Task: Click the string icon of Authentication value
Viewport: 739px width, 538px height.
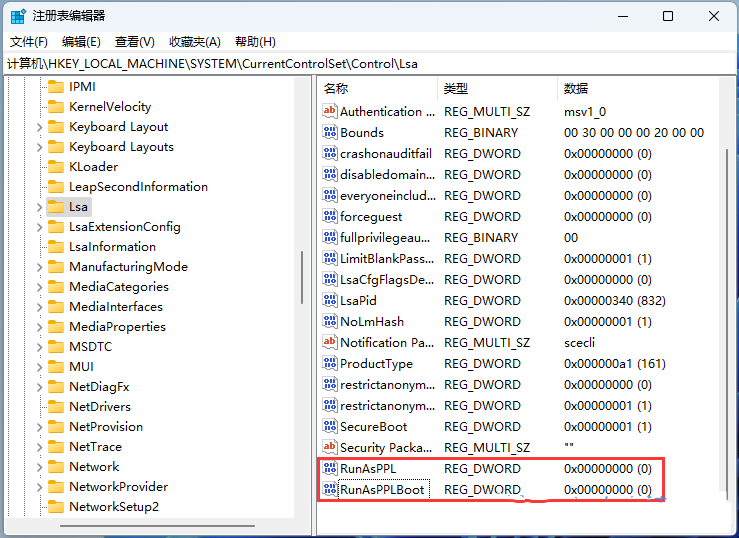Action: pyautogui.click(x=329, y=111)
